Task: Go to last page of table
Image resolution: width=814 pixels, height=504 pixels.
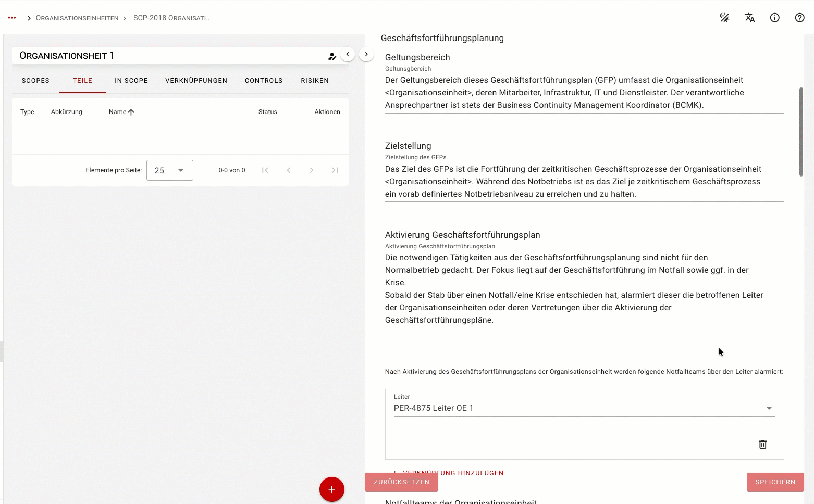Action: point(335,170)
